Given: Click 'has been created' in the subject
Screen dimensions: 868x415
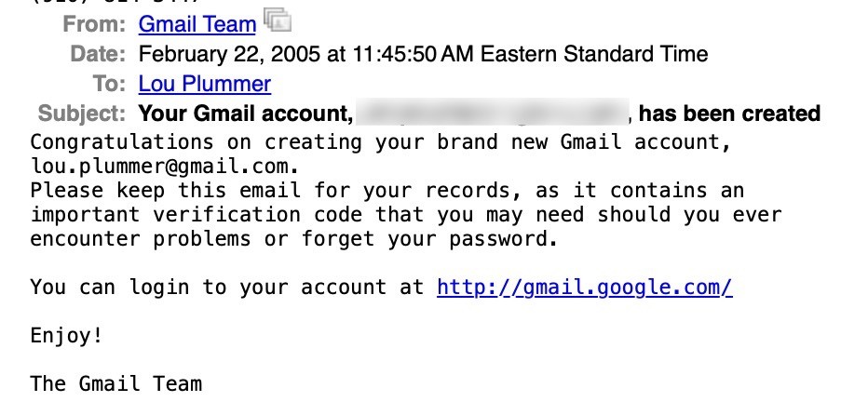Looking at the screenshot, I should pyautogui.click(x=729, y=114).
